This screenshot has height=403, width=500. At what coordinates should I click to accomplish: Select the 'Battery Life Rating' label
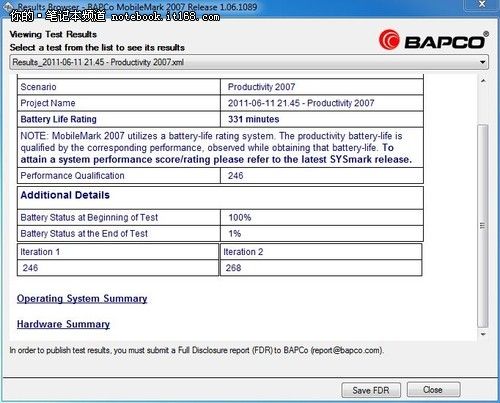(x=58, y=119)
